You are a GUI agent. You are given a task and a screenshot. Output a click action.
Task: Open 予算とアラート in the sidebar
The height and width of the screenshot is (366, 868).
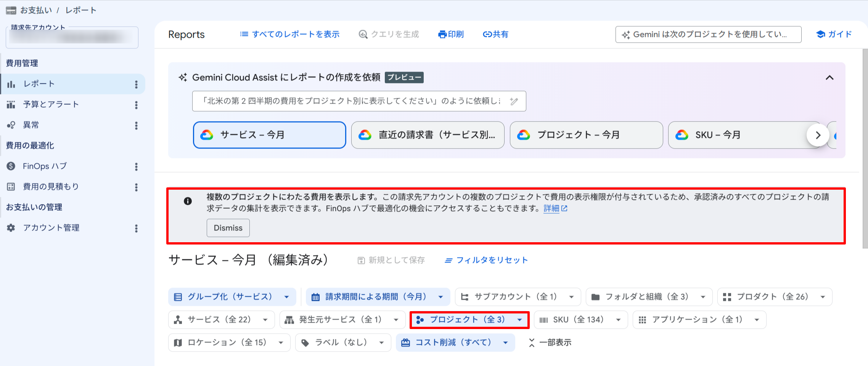pos(72,104)
